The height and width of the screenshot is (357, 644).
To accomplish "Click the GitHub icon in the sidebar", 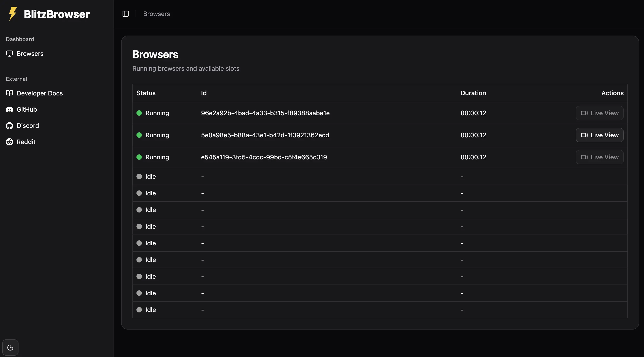I will pyautogui.click(x=9, y=109).
